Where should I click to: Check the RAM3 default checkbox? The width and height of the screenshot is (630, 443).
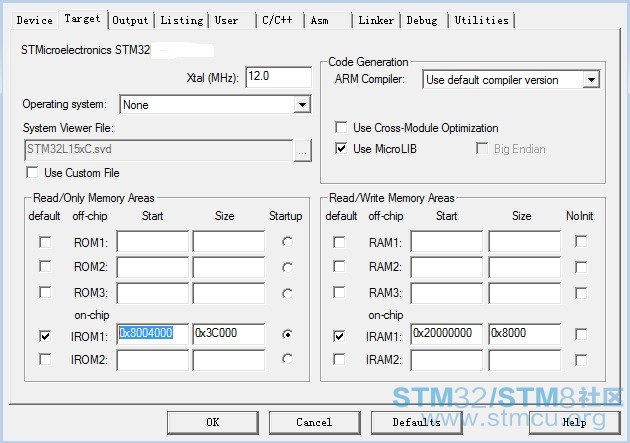pyautogui.click(x=339, y=292)
